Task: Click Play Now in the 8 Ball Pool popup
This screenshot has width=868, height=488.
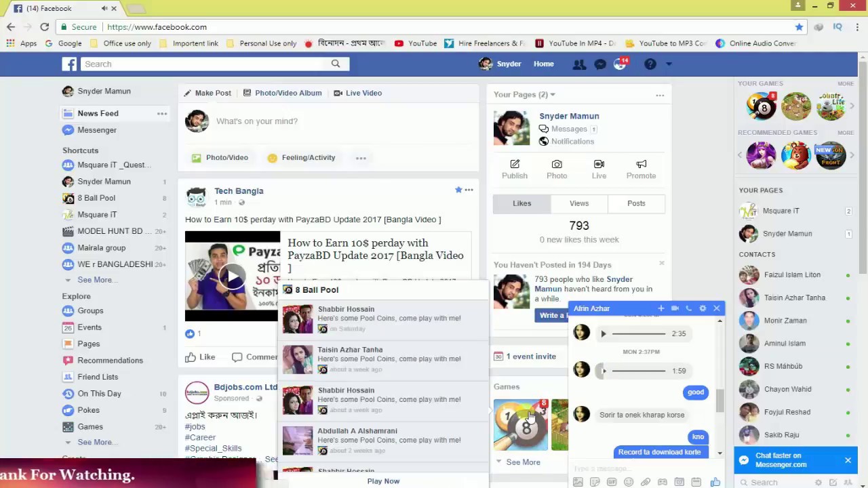Action: (x=383, y=481)
